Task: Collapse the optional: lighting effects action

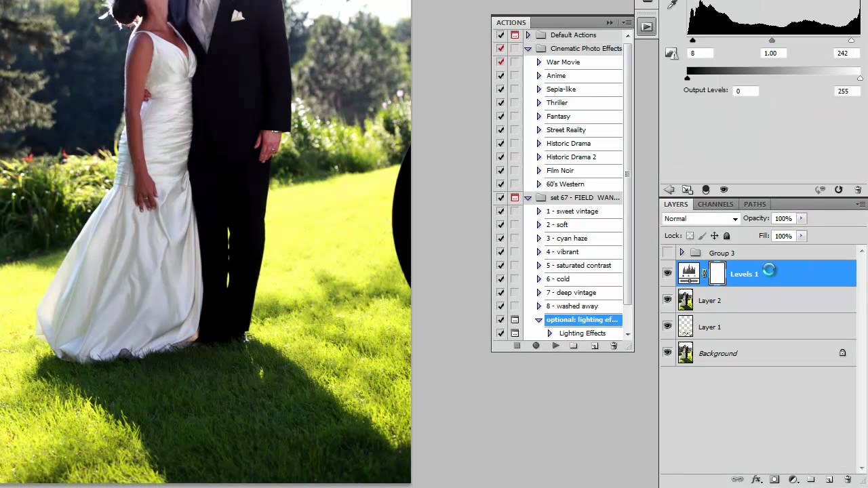Action: [539, 320]
